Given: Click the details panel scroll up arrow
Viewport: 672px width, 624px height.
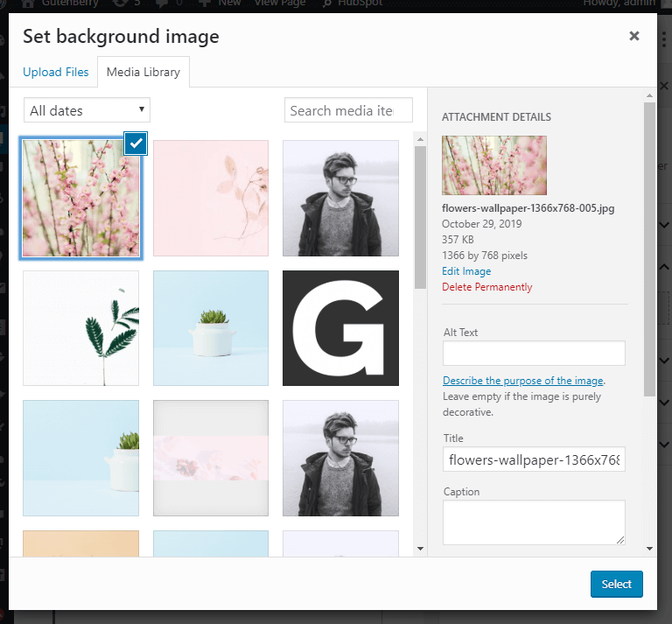Looking at the screenshot, I should [x=650, y=95].
